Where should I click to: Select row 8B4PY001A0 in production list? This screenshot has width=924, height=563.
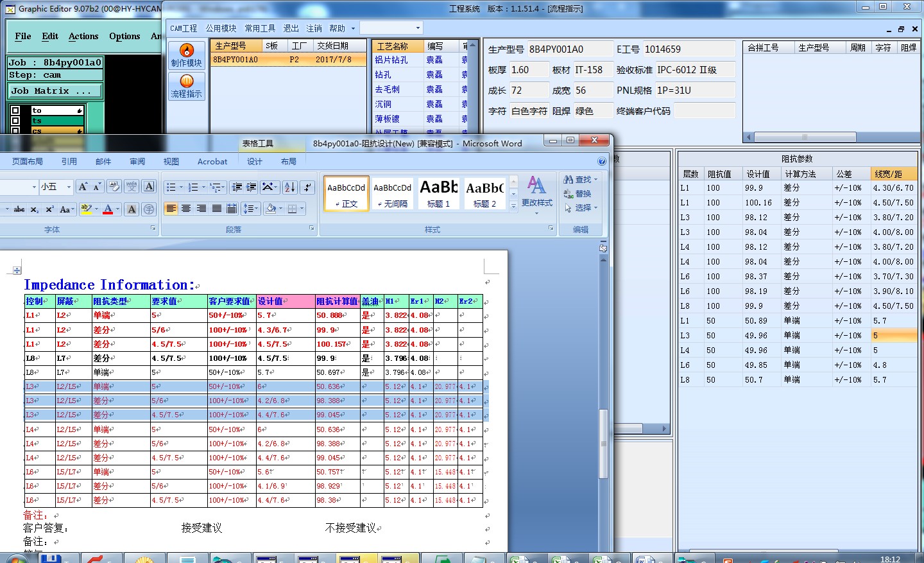288,59
